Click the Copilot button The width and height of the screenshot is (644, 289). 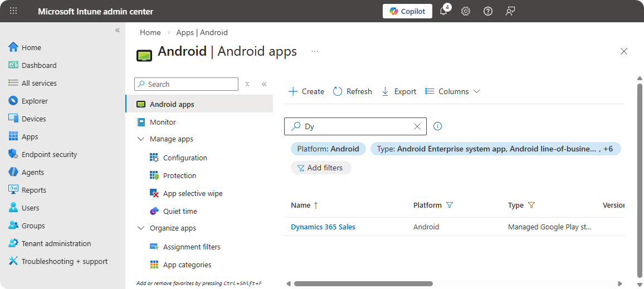pyautogui.click(x=407, y=11)
